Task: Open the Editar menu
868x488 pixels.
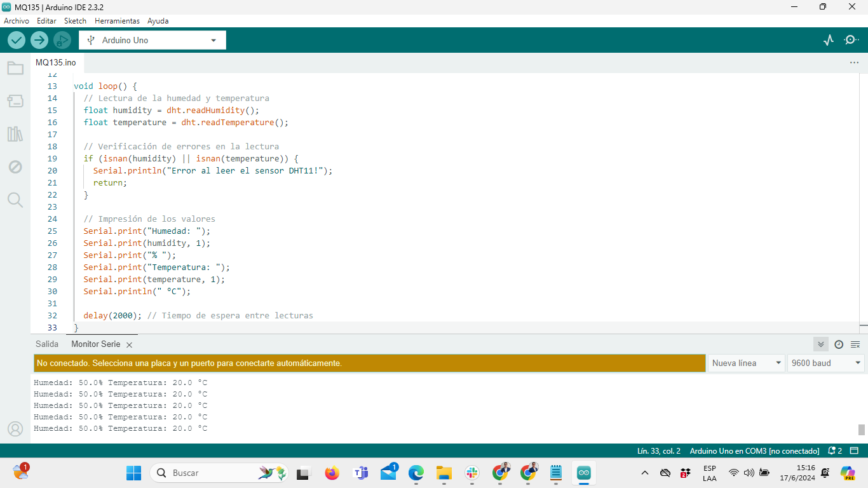Action: click(46, 21)
